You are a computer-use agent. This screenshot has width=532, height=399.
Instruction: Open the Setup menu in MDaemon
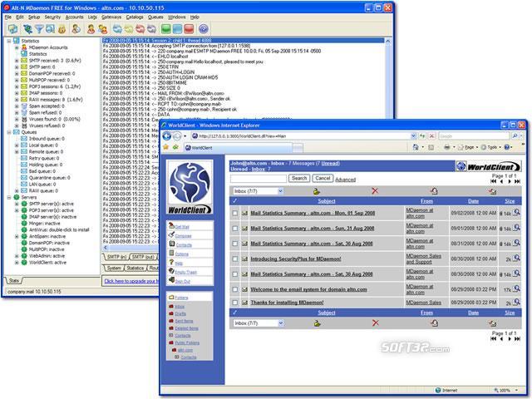[34, 17]
